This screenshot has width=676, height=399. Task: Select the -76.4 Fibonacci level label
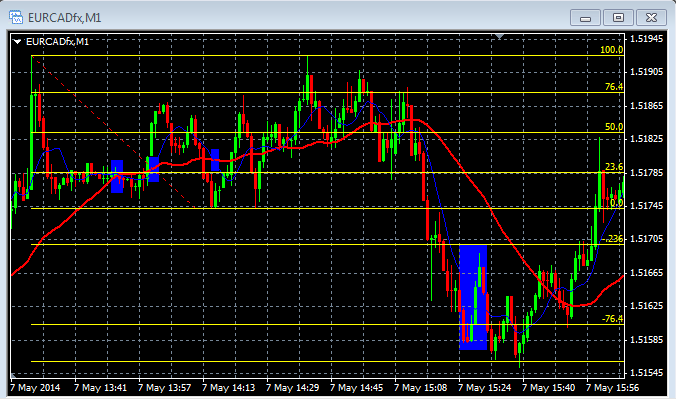[612, 319]
